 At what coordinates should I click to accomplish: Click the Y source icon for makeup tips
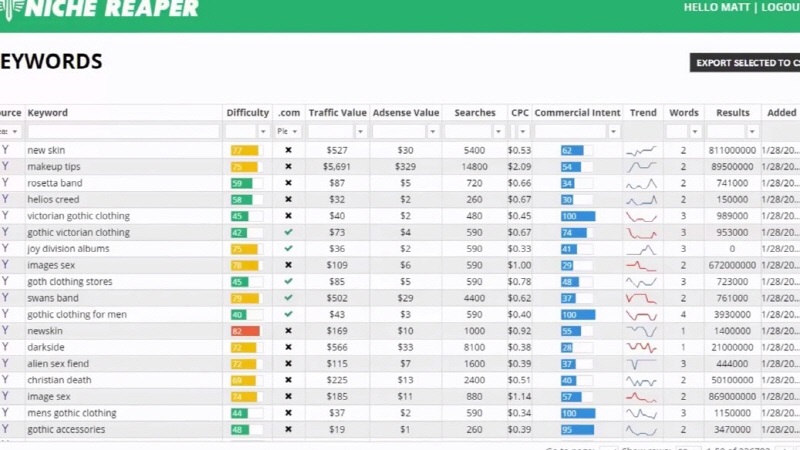(5, 166)
